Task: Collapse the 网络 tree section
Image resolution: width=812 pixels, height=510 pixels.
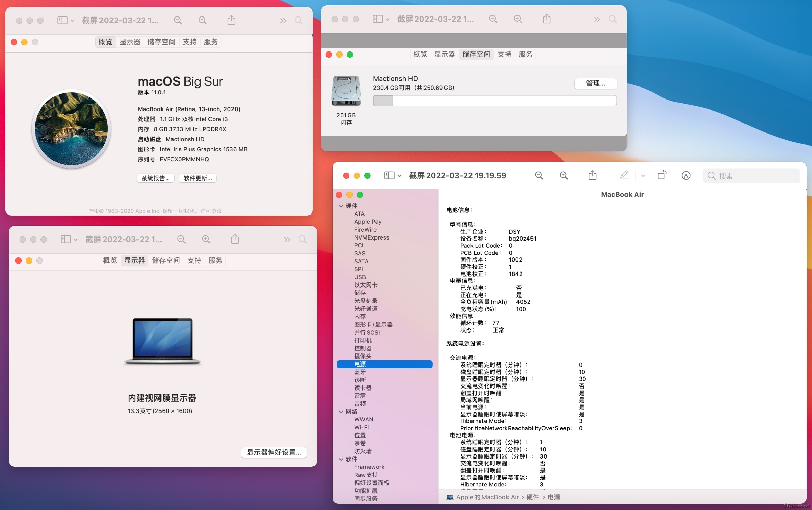Action: [x=341, y=412]
